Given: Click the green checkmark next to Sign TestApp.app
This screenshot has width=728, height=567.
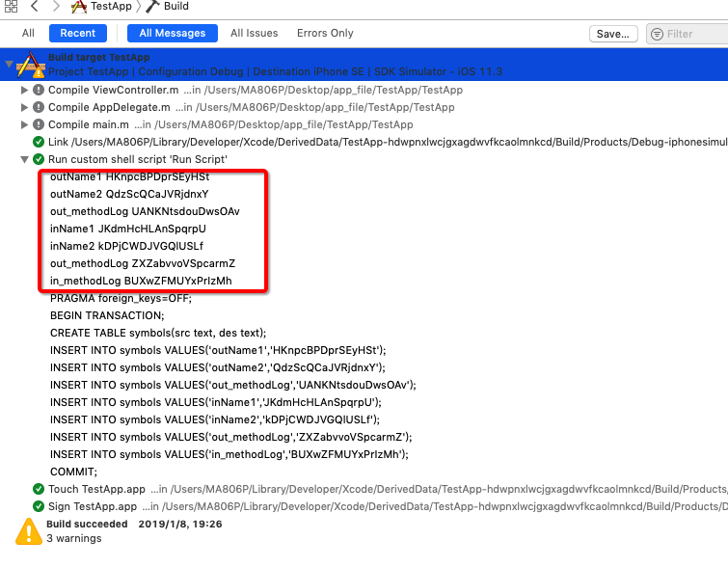Looking at the screenshot, I should pos(39,506).
